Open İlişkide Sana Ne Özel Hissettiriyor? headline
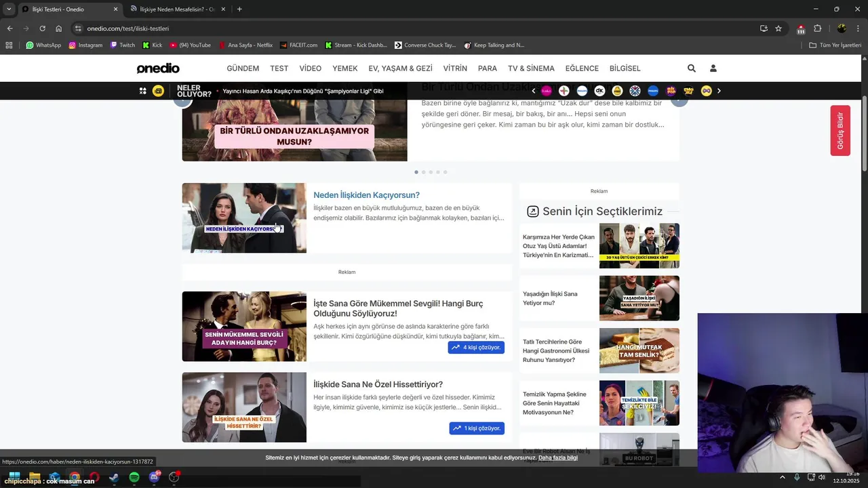Screen dimensions: 868x488 click(378, 384)
